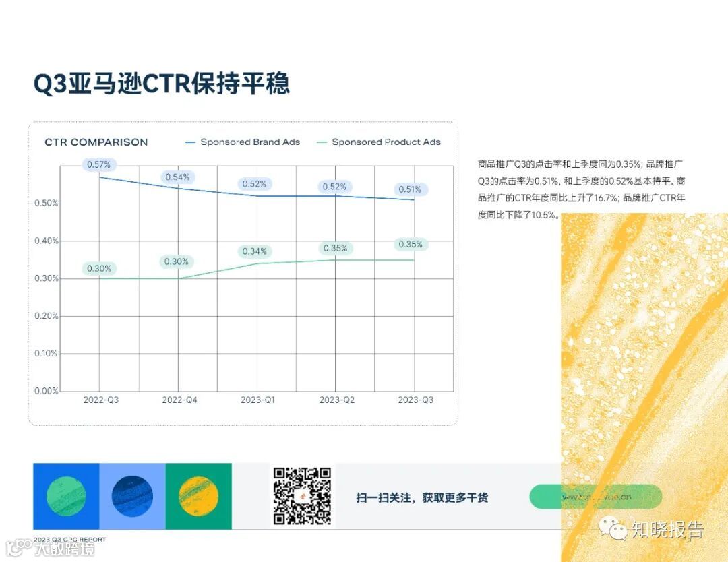Click the paragraph starting 商品推广Q3的点击率
The image size is (728, 562).
pos(581,189)
